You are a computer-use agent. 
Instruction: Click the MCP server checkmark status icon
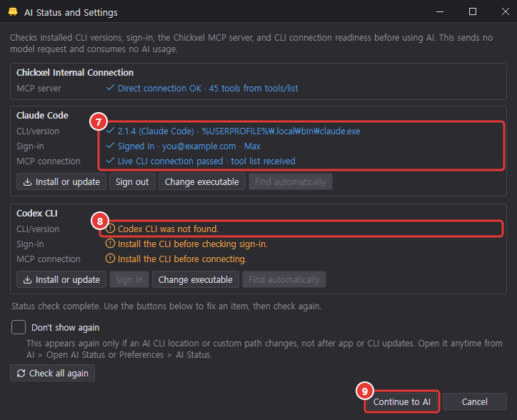pyautogui.click(x=110, y=88)
